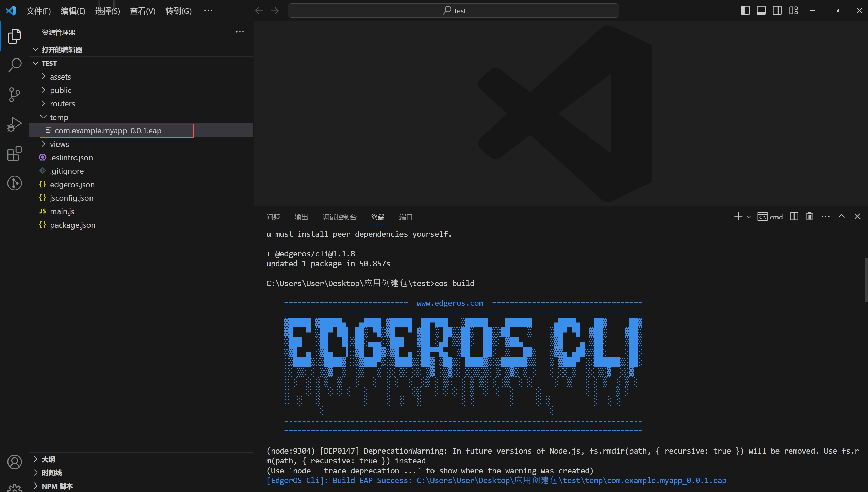Select the 终端 terminal tab
This screenshot has width=868, height=492.
tap(377, 216)
